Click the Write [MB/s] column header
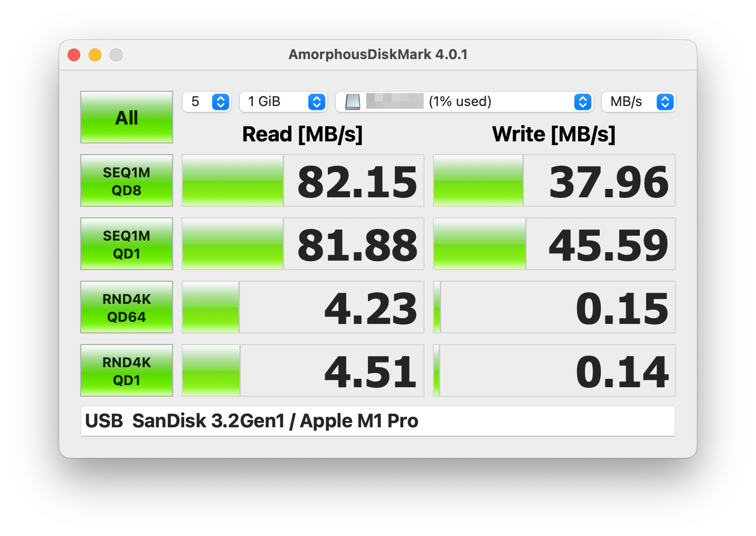This screenshot has width=756, height=536. pos(554,135)
